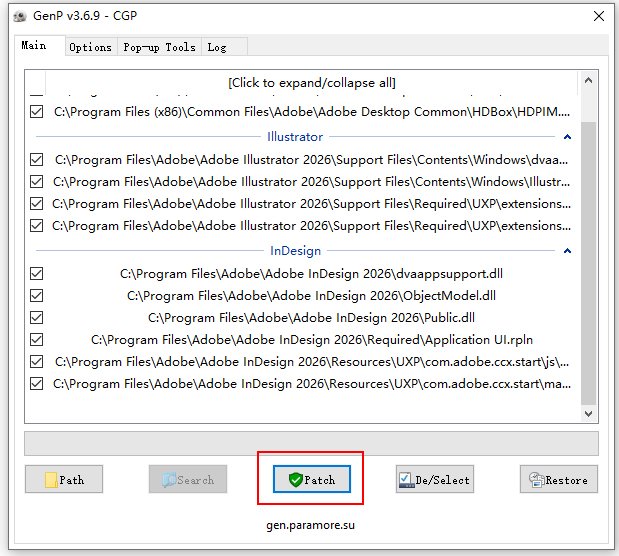Uncheck Illustrator Windows\Illustr... file checkbox

(x=37, y=182)
